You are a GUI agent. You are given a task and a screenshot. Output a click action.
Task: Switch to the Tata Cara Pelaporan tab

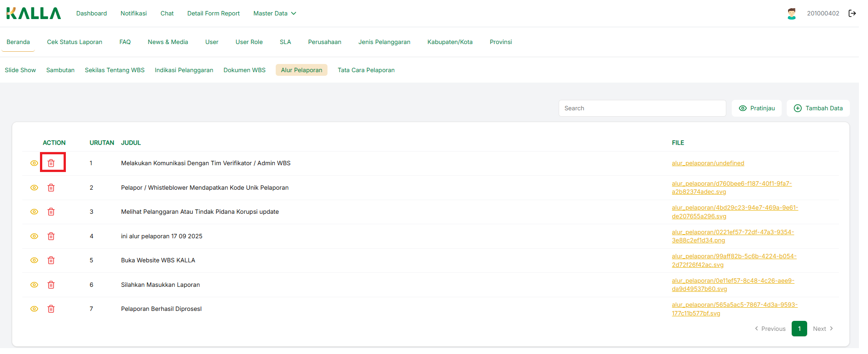pos(366,70)
